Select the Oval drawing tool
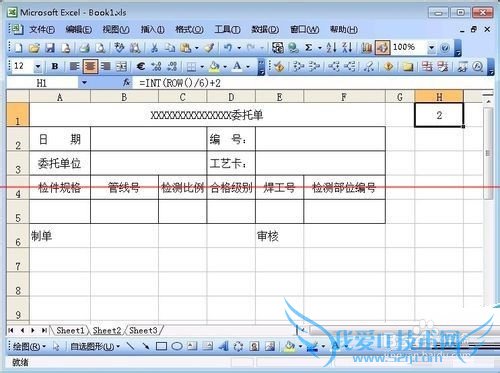Viewport: 500px width, 373px height. tap(177, 347)
